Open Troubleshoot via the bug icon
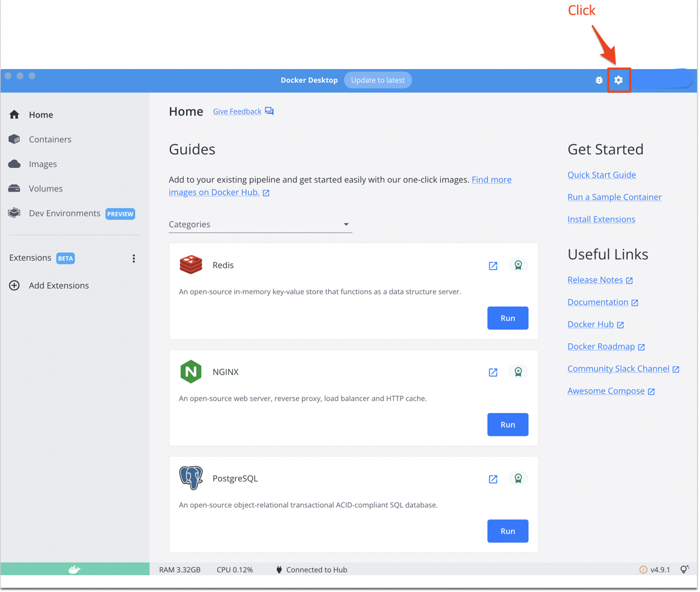700x592 pixels. tap(600, 80)
